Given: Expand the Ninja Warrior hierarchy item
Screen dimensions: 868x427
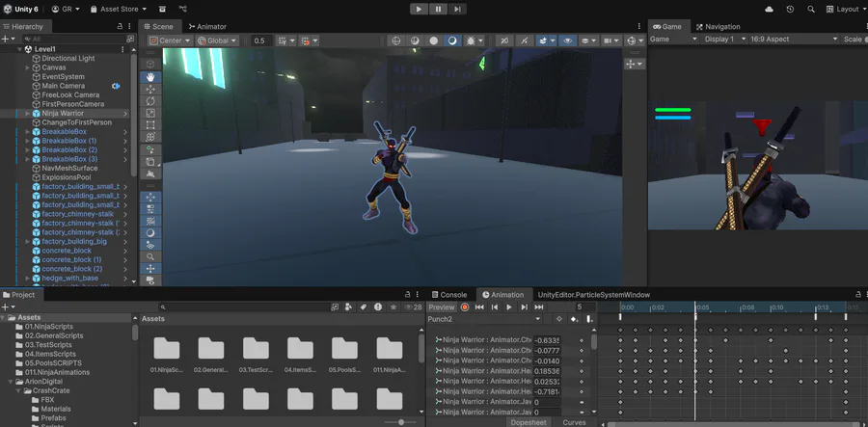Looking at the screenshot, I should (x=28, y=114).
